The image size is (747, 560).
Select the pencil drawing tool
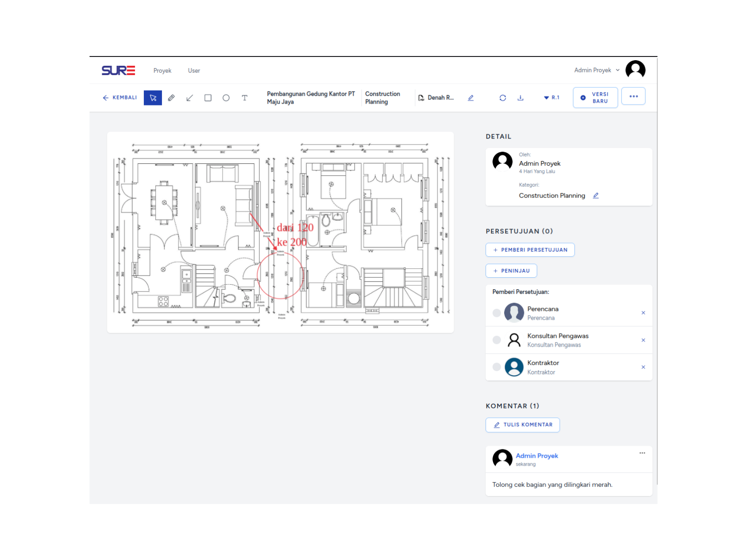pos(171,98)
